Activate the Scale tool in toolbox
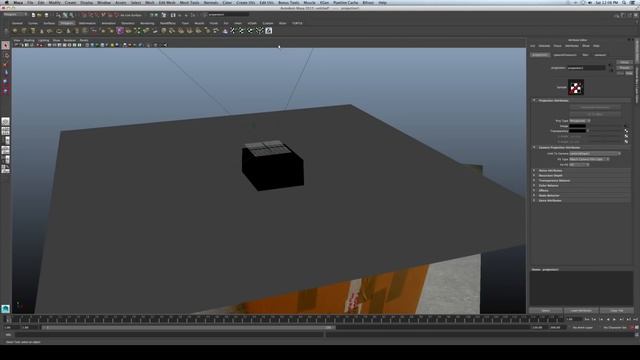This screenshot has height=360, width=640. [x=5, y=91]
